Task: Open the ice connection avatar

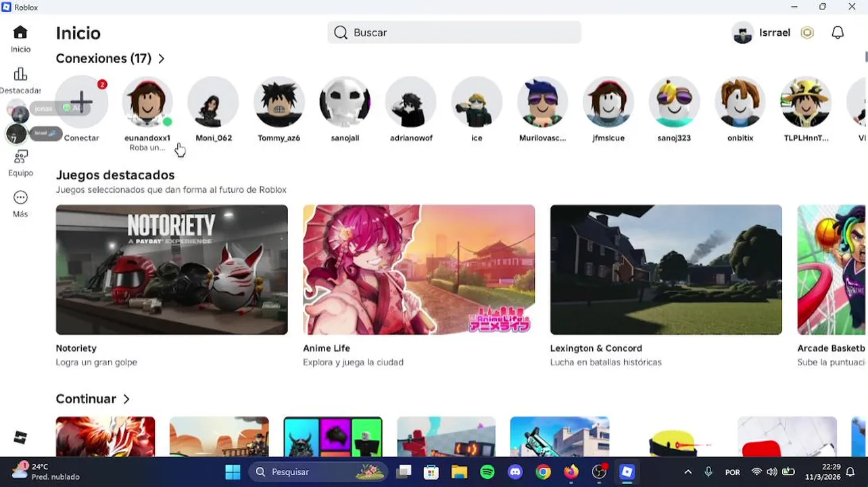Action: [x=477, y=102]
